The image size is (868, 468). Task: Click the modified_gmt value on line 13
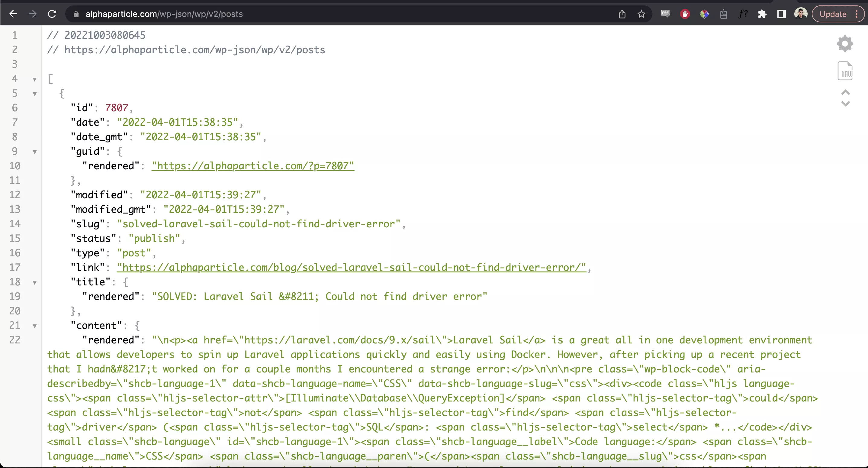coord(224,209)
